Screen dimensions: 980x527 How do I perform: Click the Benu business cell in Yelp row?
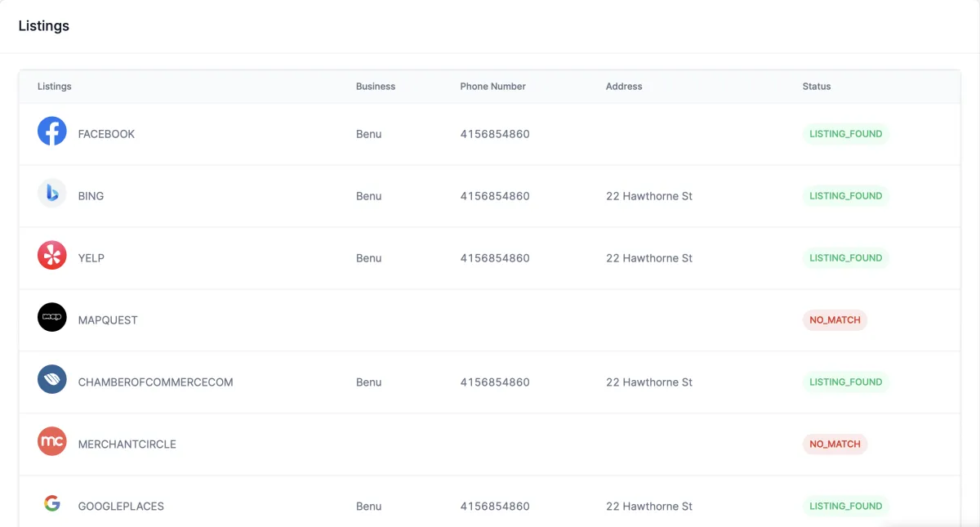[369, 258]
